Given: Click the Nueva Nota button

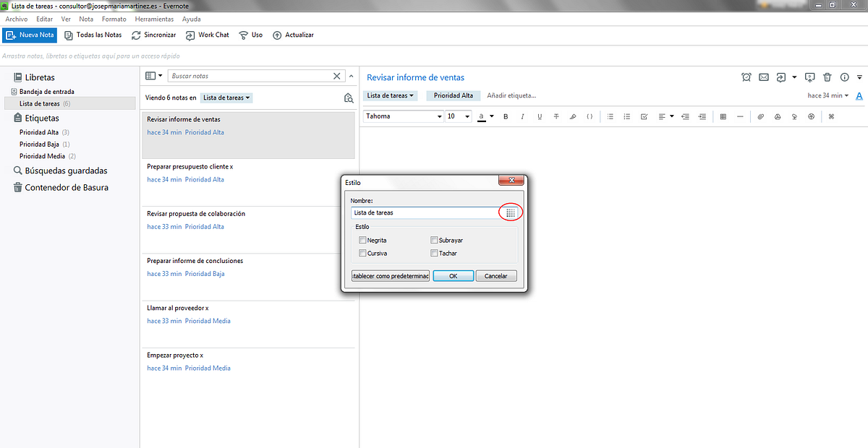Looking at the screenshot, I should (30, 35).
